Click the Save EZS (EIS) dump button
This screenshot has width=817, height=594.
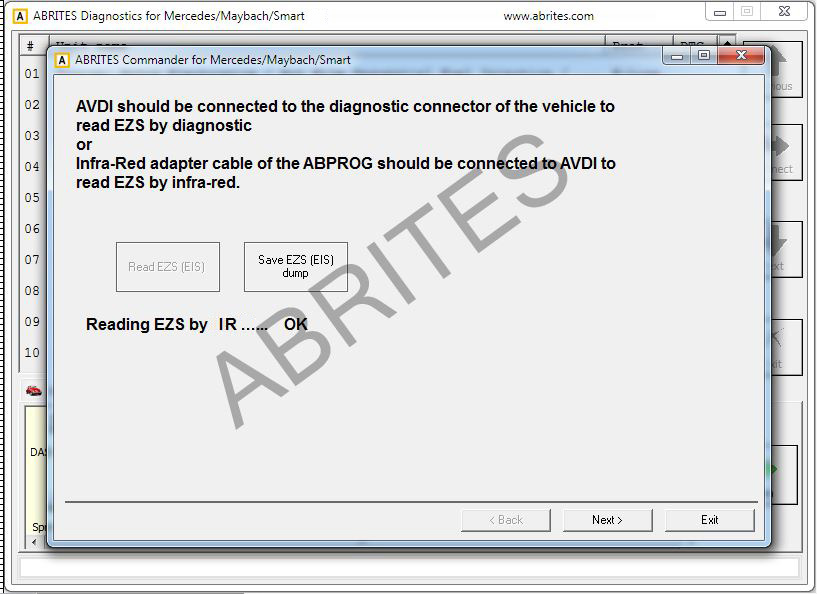pos(295,266)
